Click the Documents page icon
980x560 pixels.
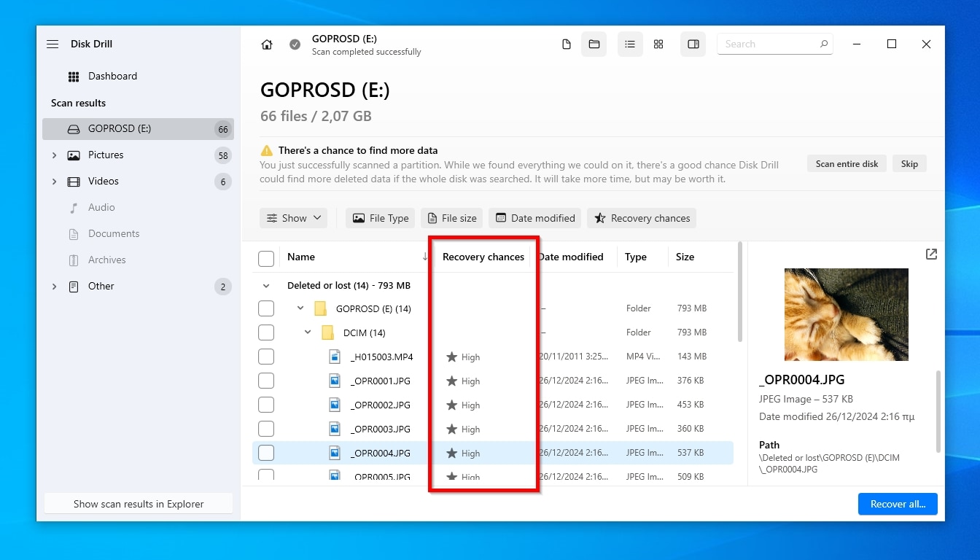click(x=74, y=234)
